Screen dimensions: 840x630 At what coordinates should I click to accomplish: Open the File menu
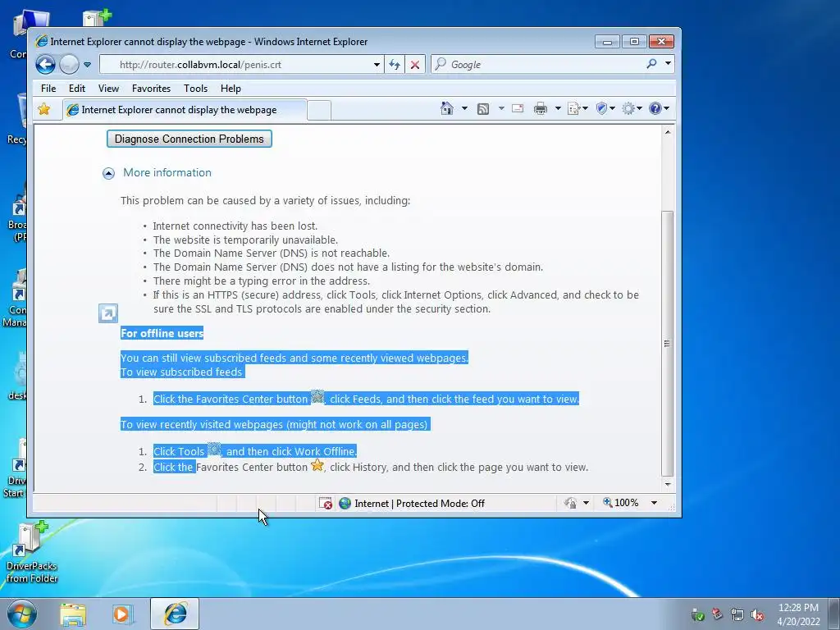(48, 89)
